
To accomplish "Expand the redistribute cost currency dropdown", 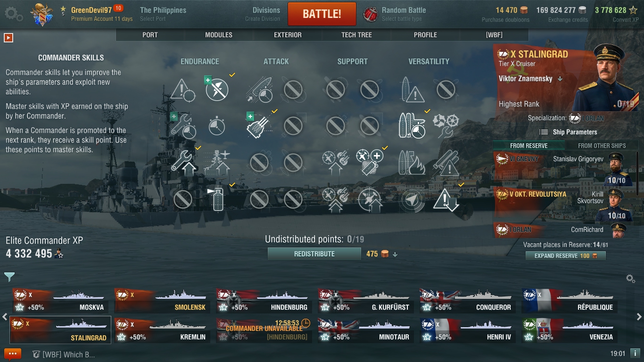I will point(395,254).
